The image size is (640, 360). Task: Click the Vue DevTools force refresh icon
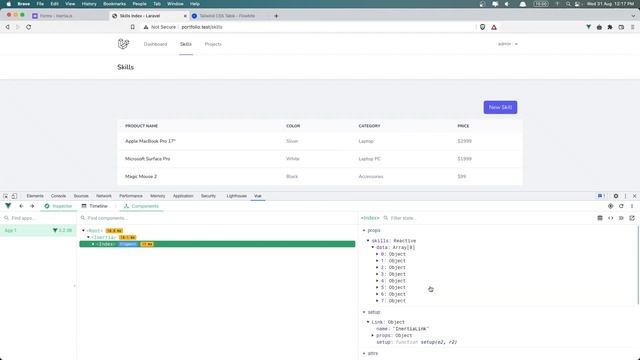point(621,206)
